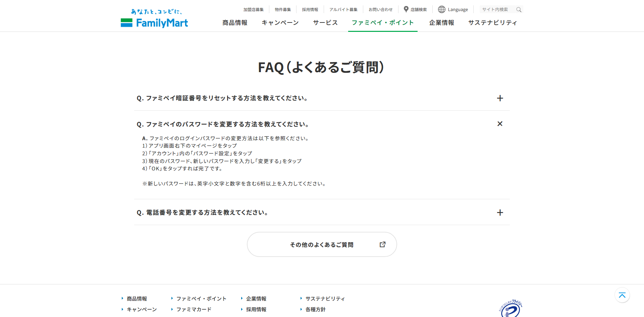The image size is (644, 317).
Task: Open the 企業情報 main menu
Action: (442, 22)
